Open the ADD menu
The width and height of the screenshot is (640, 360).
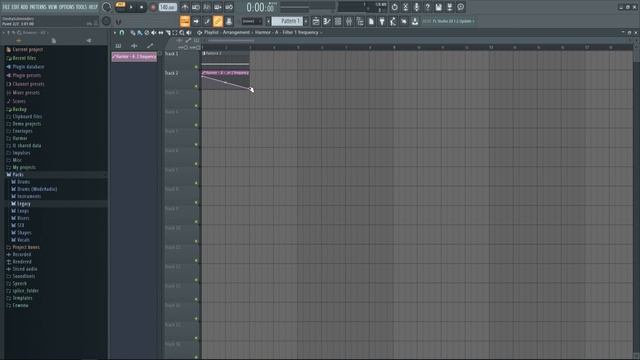click(24, 7)
